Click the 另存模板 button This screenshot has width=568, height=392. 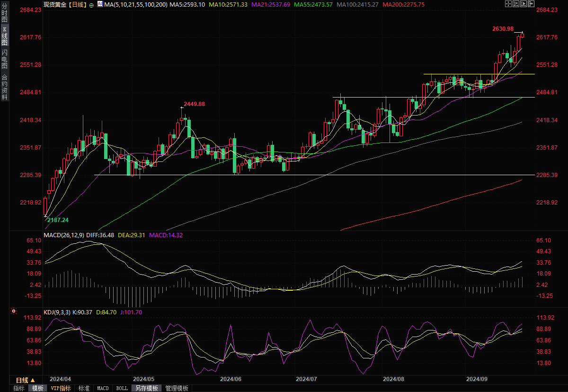coord(146,388)
